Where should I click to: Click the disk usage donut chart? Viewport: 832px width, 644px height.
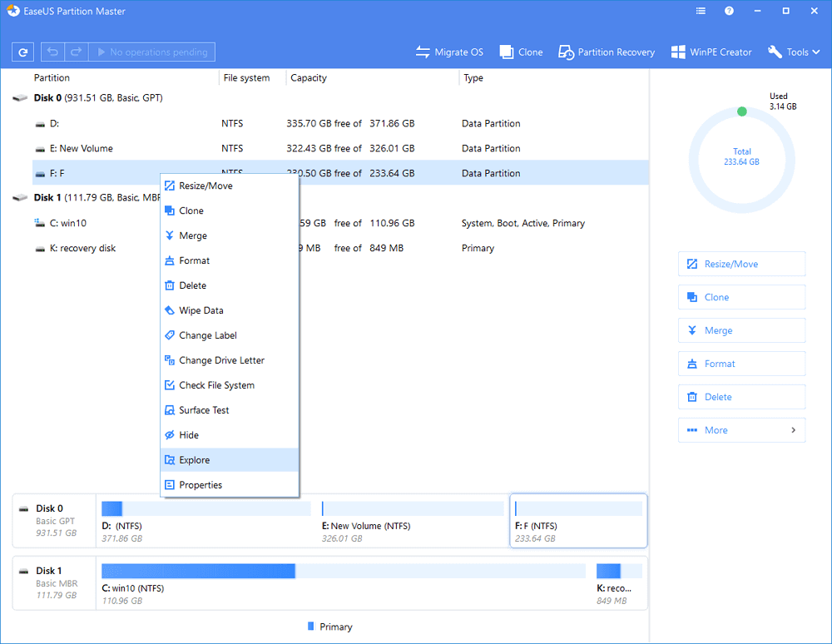pos(741,158)
